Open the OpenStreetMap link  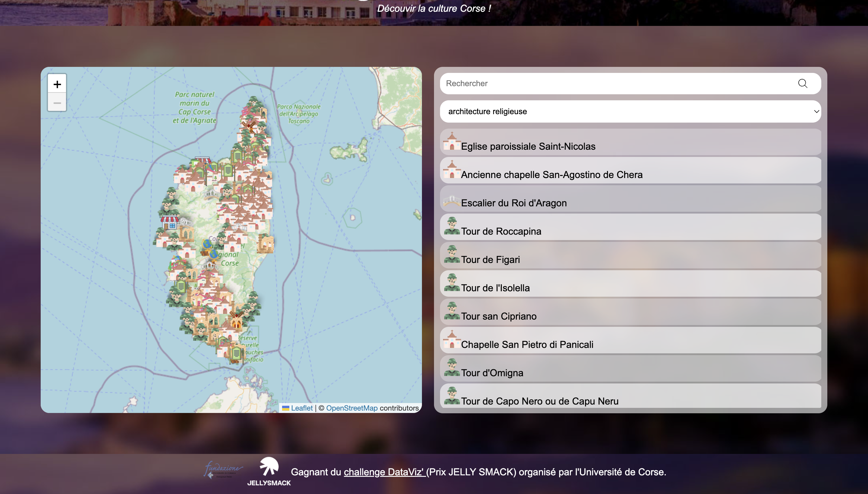pos(352,408)
